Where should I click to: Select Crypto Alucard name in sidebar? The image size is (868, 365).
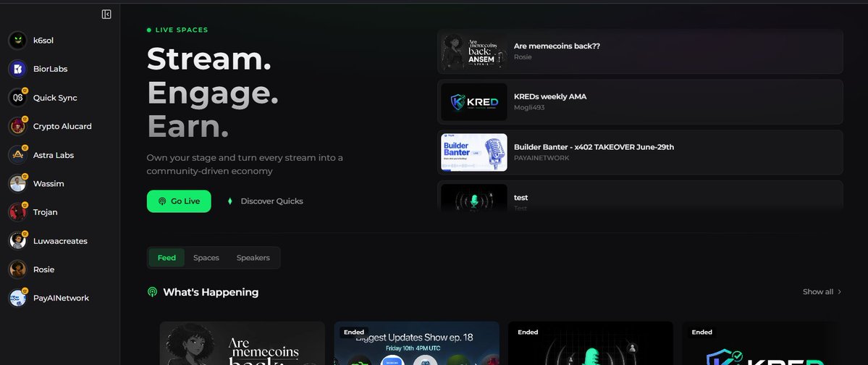[x=62, y=126]
